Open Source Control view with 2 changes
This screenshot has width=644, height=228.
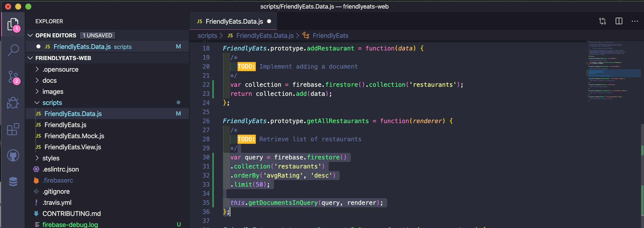pos(13,77)
